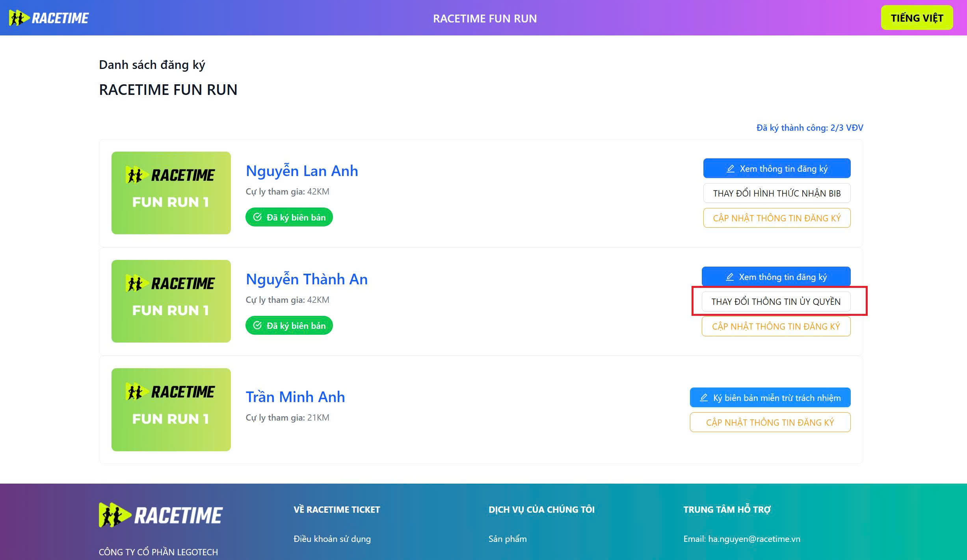Click 'Cự ly tham gia: 21KM' text
967x560 pixels.
pos(288,417)
